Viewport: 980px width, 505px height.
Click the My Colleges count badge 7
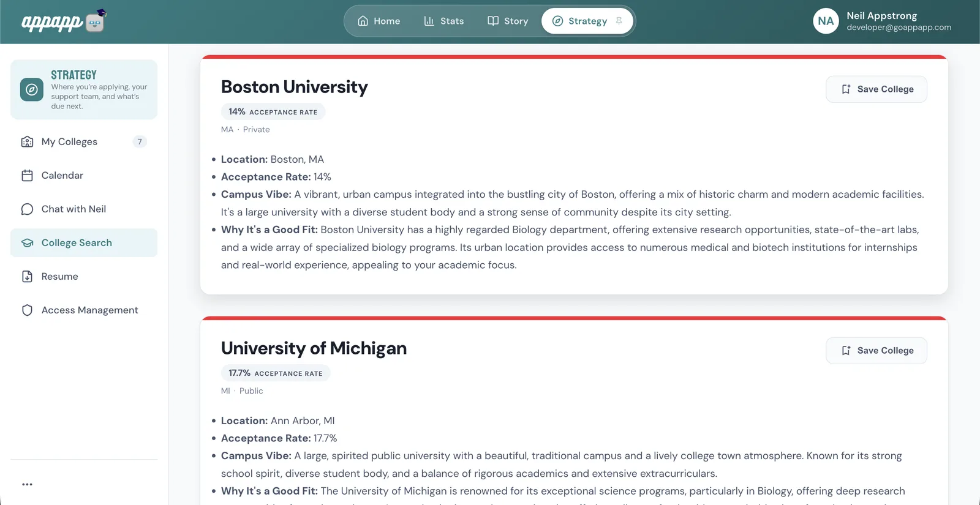pyautogui.click(x=140, y=141)
